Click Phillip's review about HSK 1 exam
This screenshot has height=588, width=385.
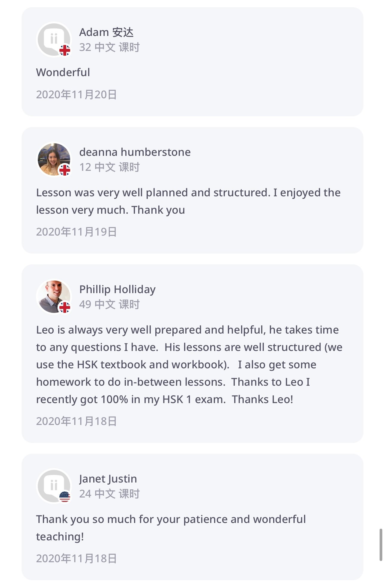189,364
